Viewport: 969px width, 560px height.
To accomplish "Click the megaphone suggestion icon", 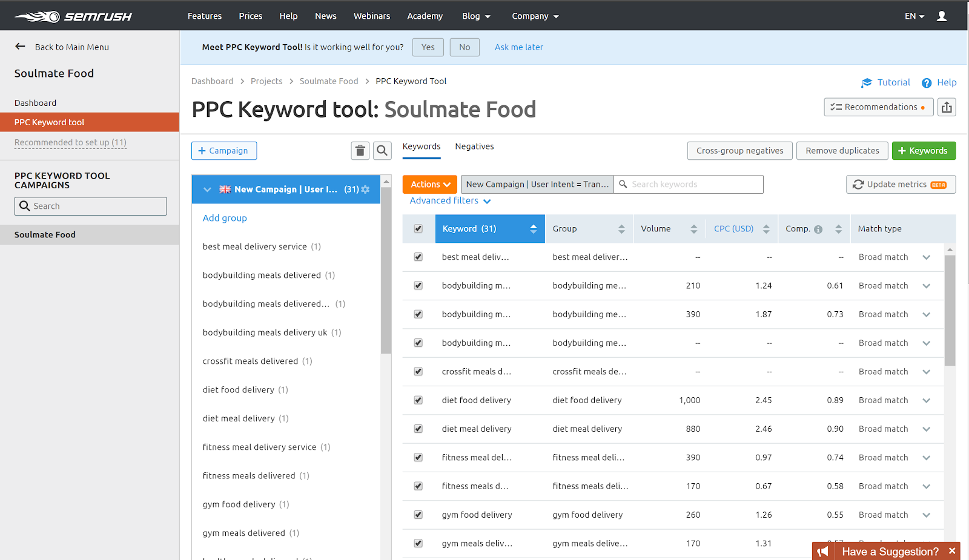I will (x=823, y=552).
